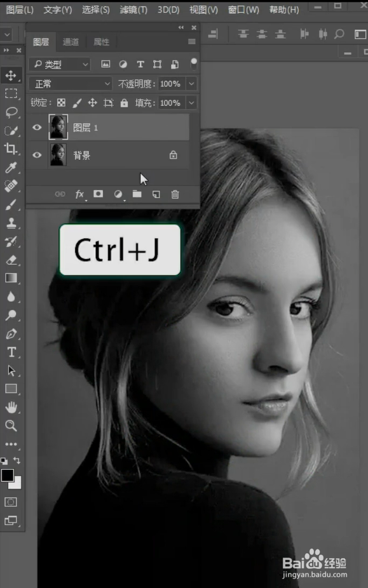Toggle shape layer filter

click(x=158, y=64)
